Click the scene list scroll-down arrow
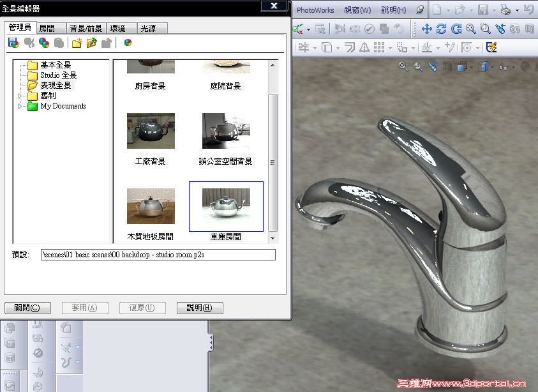This screenshot has height=392, width=538. (x=273, y=238)
